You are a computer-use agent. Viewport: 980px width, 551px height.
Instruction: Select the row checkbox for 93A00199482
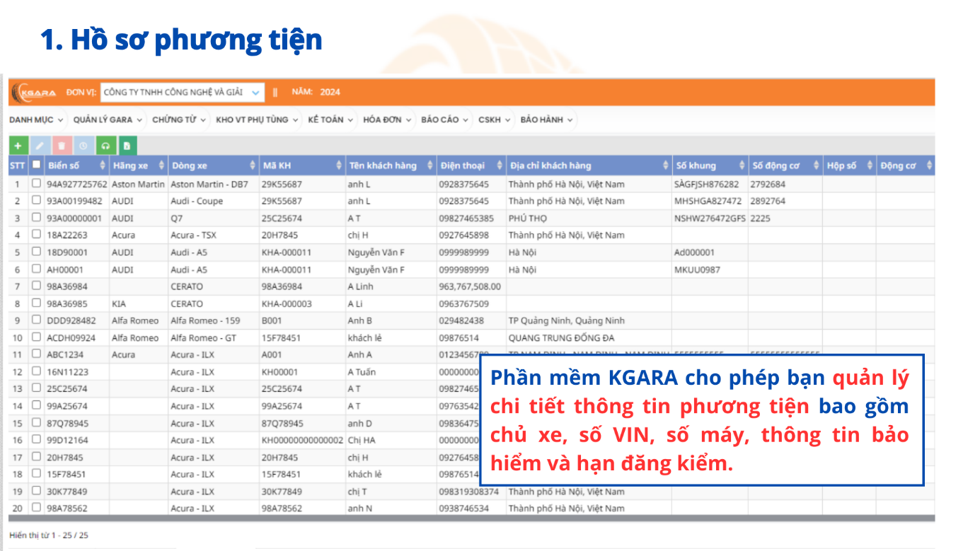click(36, 201)
